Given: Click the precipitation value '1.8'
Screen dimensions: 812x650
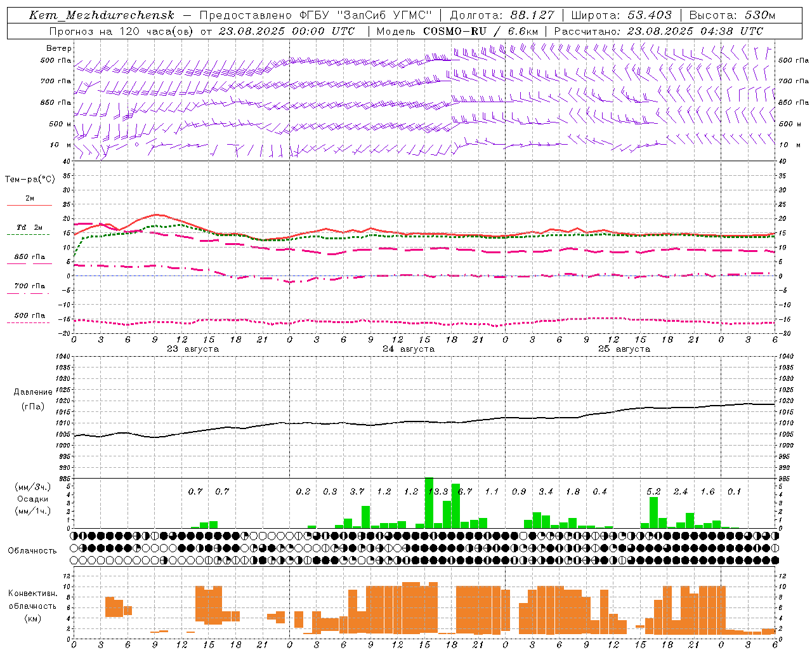Looking at the screenshot, I should pyautogui.click(x=573, y=492).
